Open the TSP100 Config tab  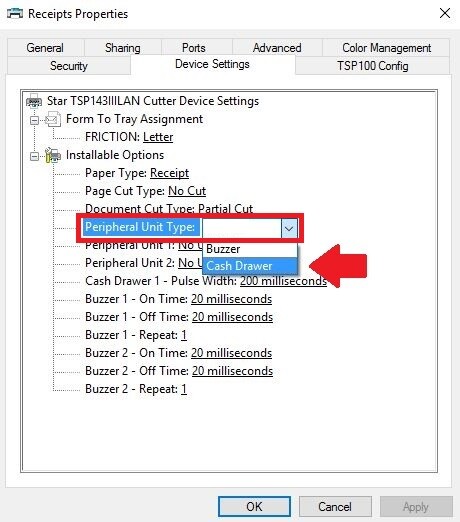372,66
